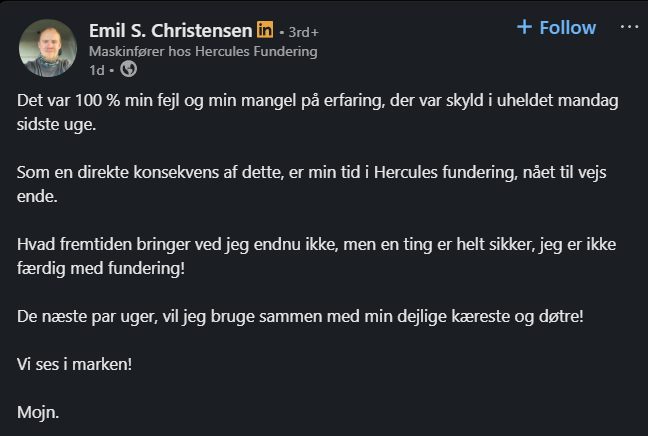Click the headline Maskinfører hos Hercules Fundering
This screenshot has width=648, height=436.
tap(203, 51)
